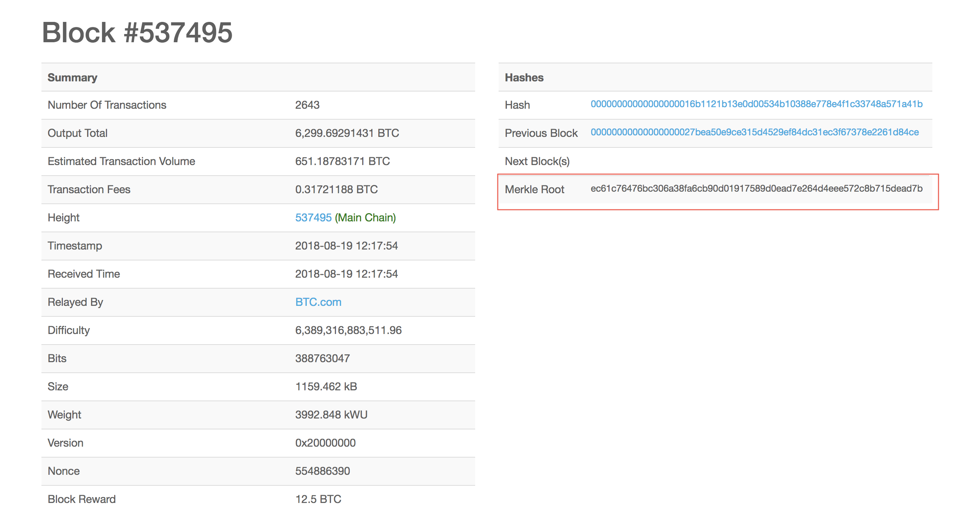This screenshot has height=528, width=980.
Task: Click the Block #537495 page heading
Action: tap(137, 32)
